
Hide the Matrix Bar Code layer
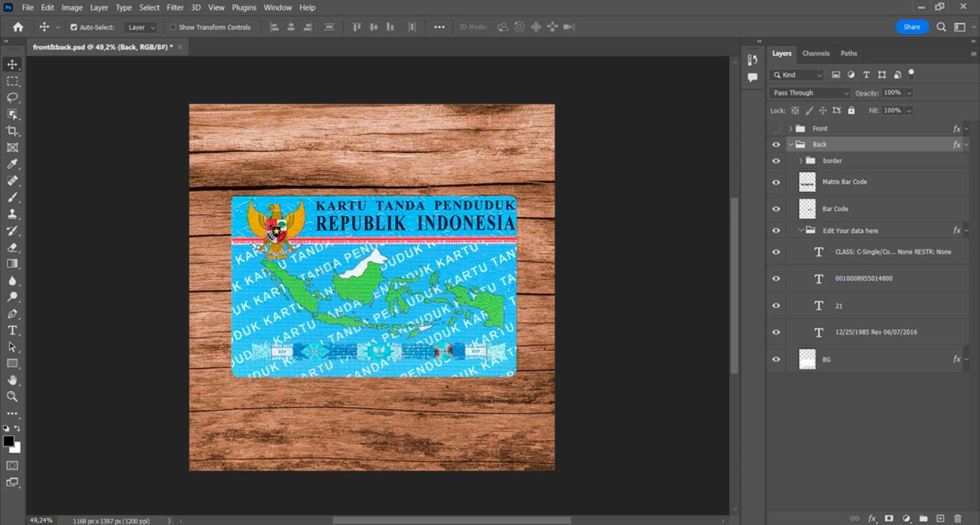coord(776,182)
